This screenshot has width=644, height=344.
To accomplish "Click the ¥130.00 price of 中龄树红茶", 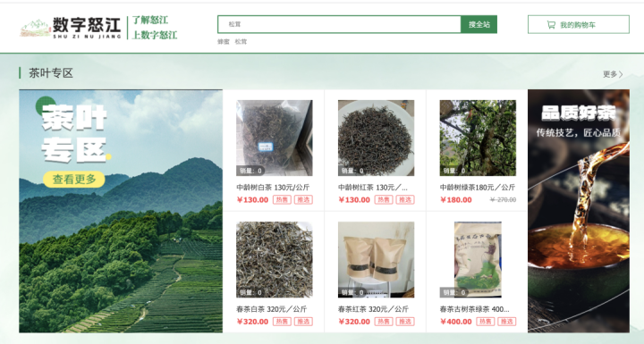I will pos(354,200).
